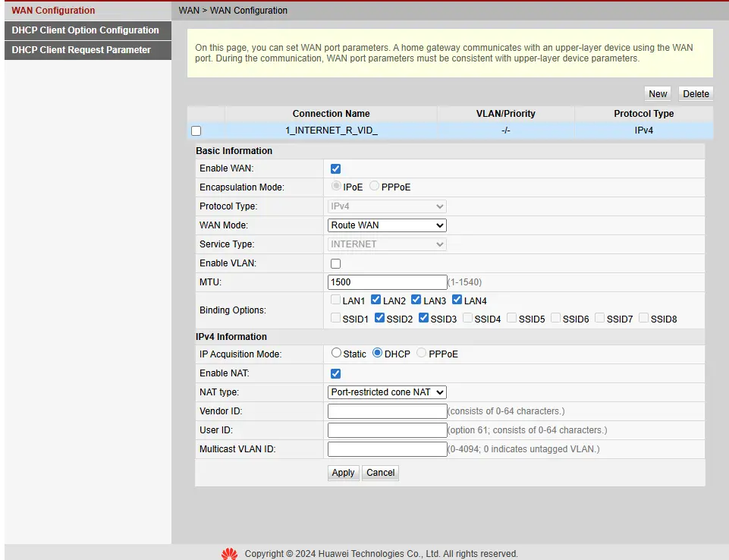Image resolution: width=729 pixels, height=560 pixels.
Task: Check the SSID8 binding option
Action: pos(643,318)
